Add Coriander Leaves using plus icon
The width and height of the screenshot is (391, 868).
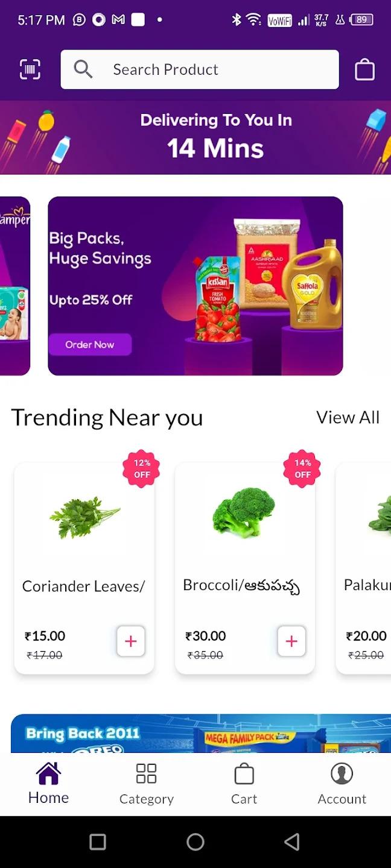pyautogui.click(x=131, y=641)
